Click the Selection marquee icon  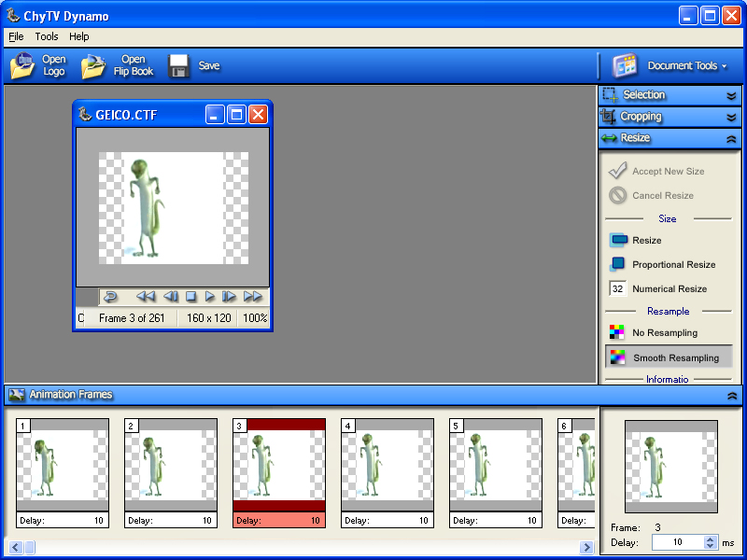[611, 95]
